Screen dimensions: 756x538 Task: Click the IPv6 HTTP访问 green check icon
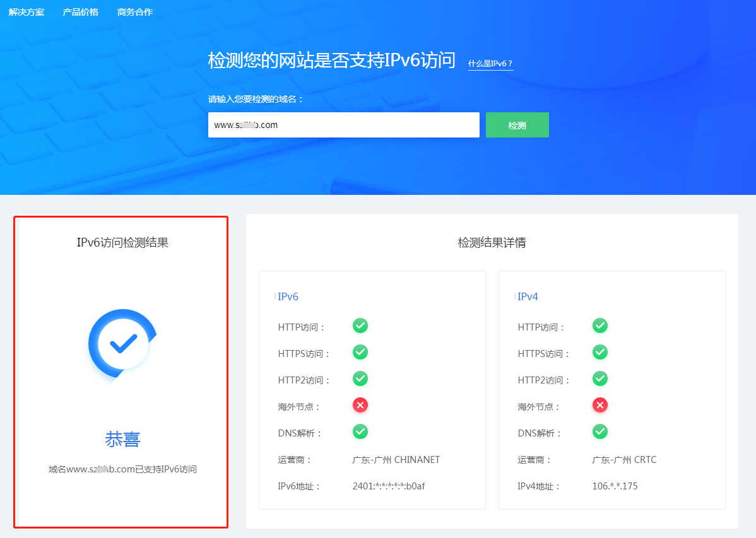(x=360, y=326)
